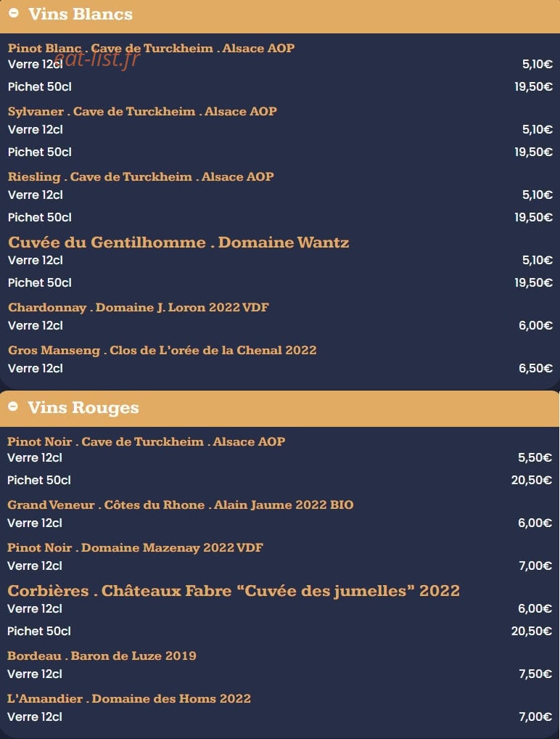The width and height of the screenshot is (560, 739).
Task: Select Gros Manseng Clos de L'orée
Action: (162, 351)
